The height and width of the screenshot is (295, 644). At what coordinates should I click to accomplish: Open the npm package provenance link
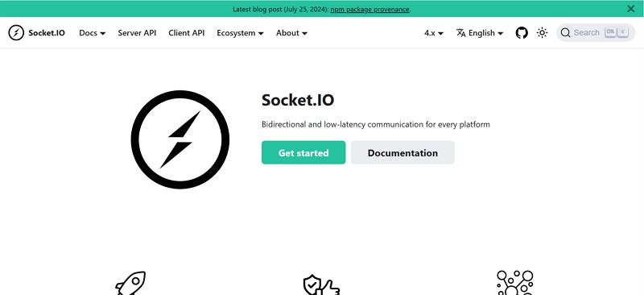[369, 9]
